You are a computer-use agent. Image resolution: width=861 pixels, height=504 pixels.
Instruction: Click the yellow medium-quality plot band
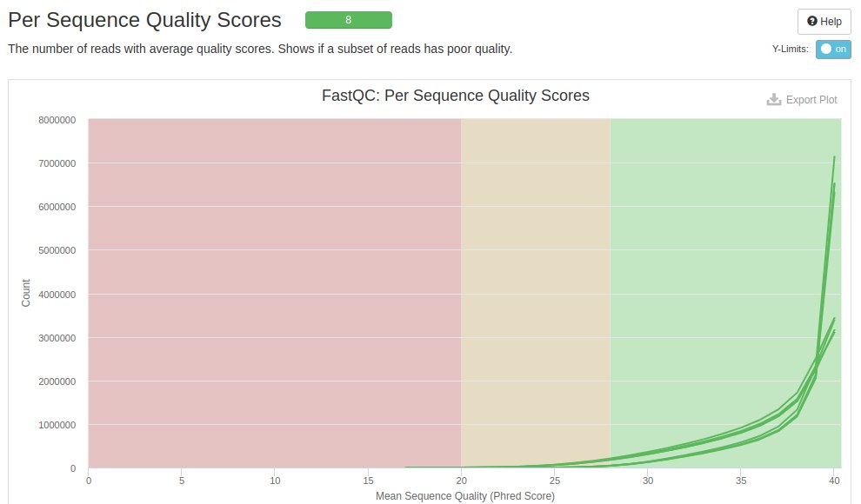point(535,287)
